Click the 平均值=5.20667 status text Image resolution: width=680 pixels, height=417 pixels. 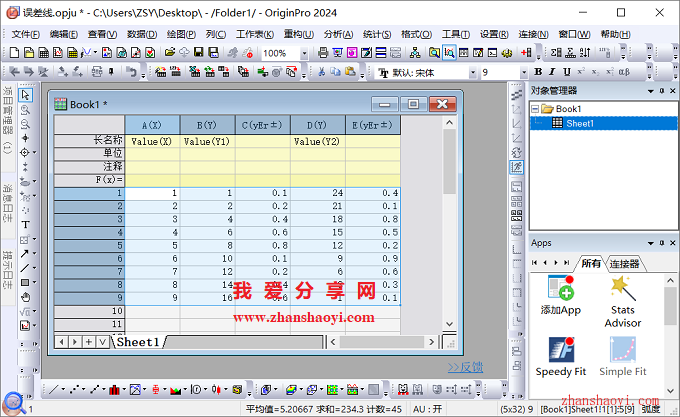tap(279, 409)
